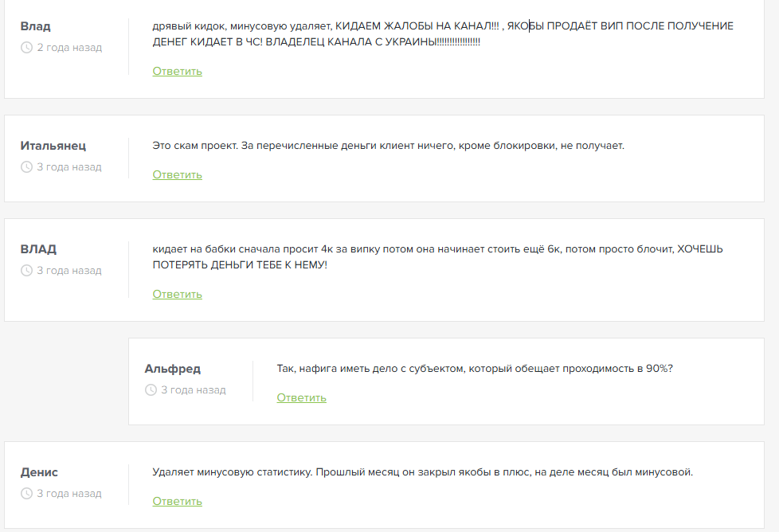Click Денис's text about минусовую статистику

pyautogui.click(x=422, y=472)
